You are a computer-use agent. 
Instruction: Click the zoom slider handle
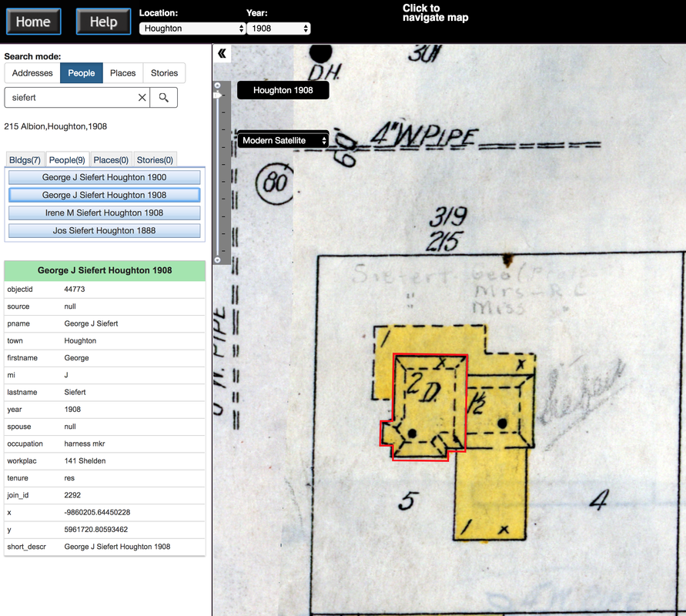217,95
